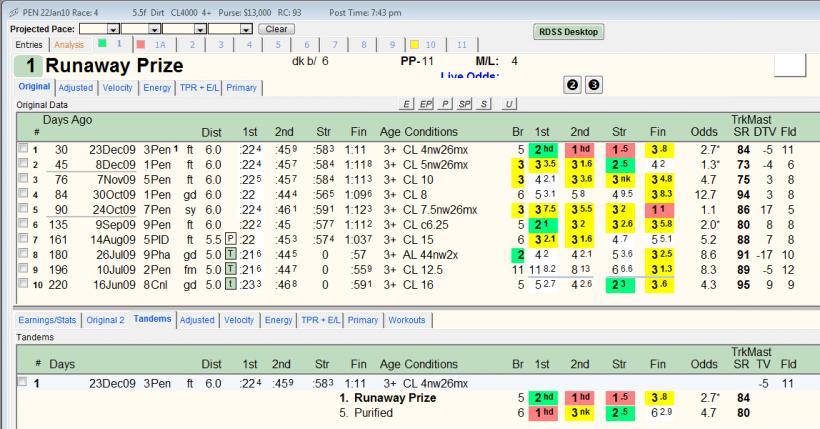Viewport: 820px width, 429px height.
Task: Check the box for the 24Oct09 race line
Action: (23, 208)
